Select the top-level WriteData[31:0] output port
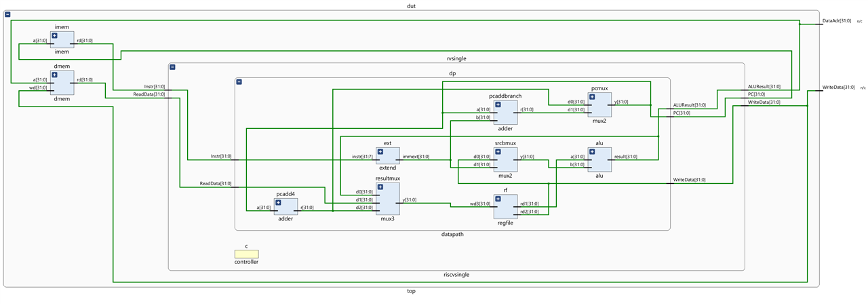This screenshot has height=304, width=868. click(837, 88)
